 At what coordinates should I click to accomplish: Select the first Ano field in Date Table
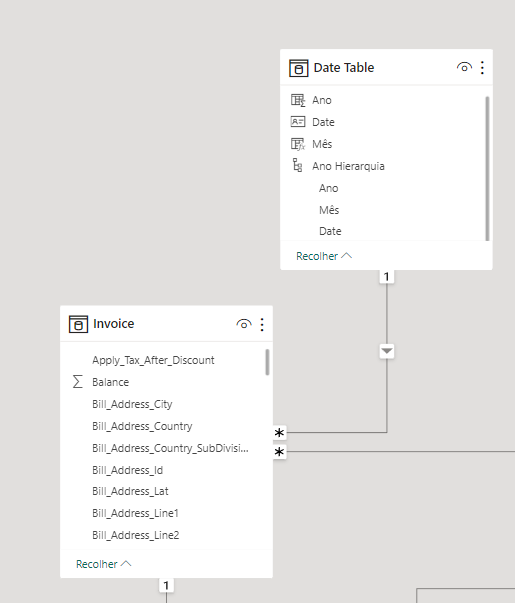[x=322, y=100]
